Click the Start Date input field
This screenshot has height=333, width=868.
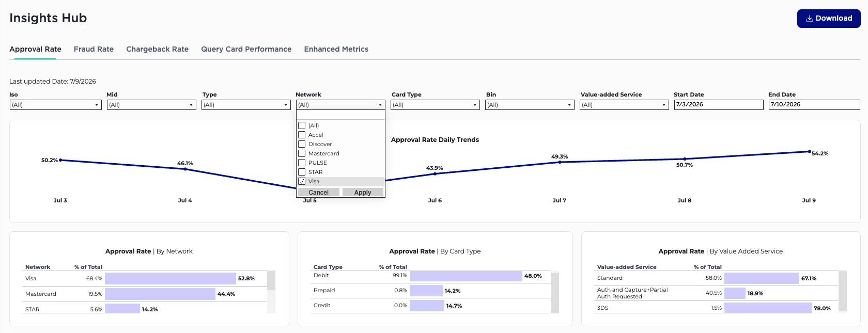[719, 105]
